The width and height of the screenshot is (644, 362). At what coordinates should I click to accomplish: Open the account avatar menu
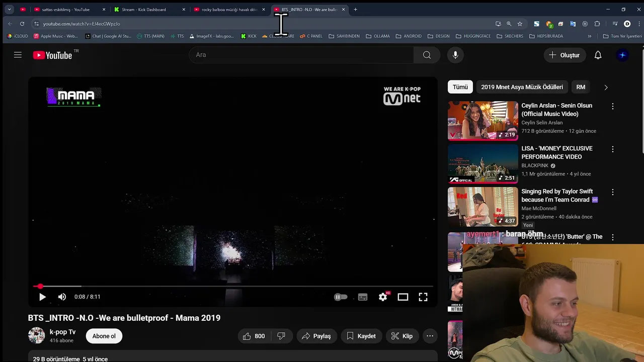point(622,55)
